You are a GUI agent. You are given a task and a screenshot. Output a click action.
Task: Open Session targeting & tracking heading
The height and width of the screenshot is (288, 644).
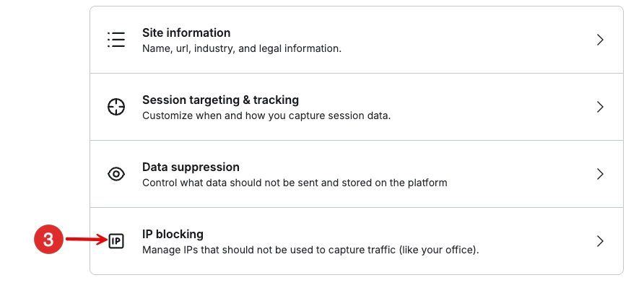pos(220,100)
